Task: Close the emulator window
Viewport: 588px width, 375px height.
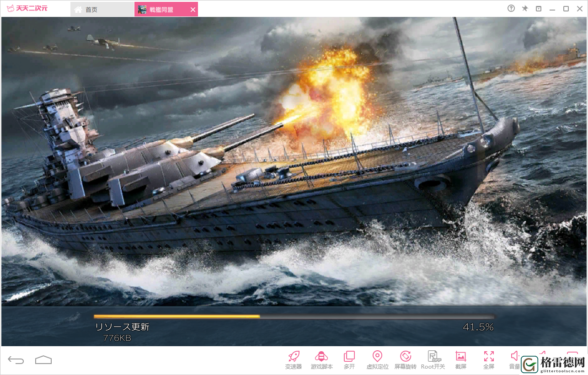Action: tap(579, 9)
